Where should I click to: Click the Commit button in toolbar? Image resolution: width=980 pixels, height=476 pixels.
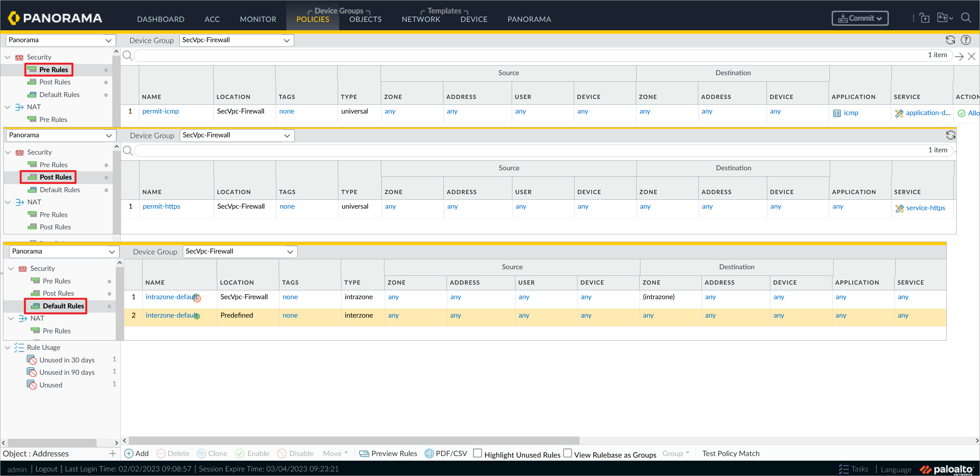click(859, 18)
